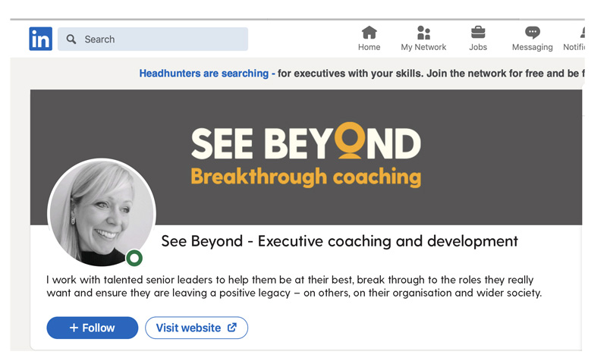Click the 'Breakthrough coaching' tagline

[x=305, y=177]
